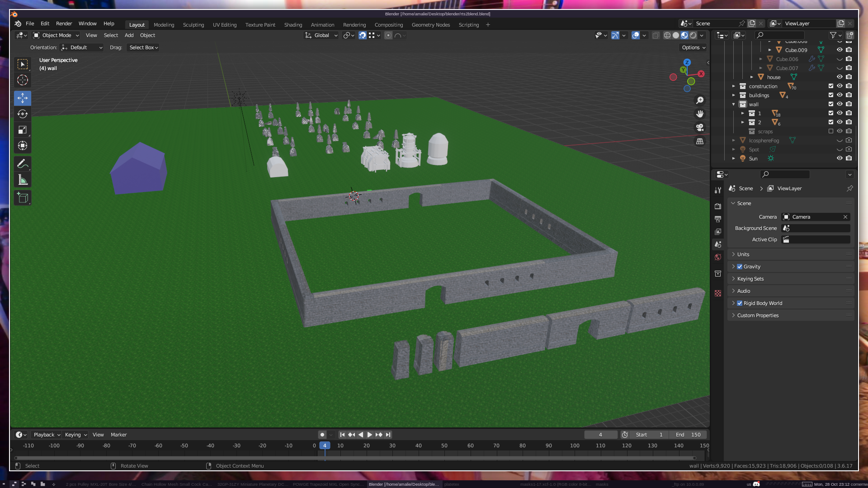Open the Object Mode dropdown

click(56, 35)
